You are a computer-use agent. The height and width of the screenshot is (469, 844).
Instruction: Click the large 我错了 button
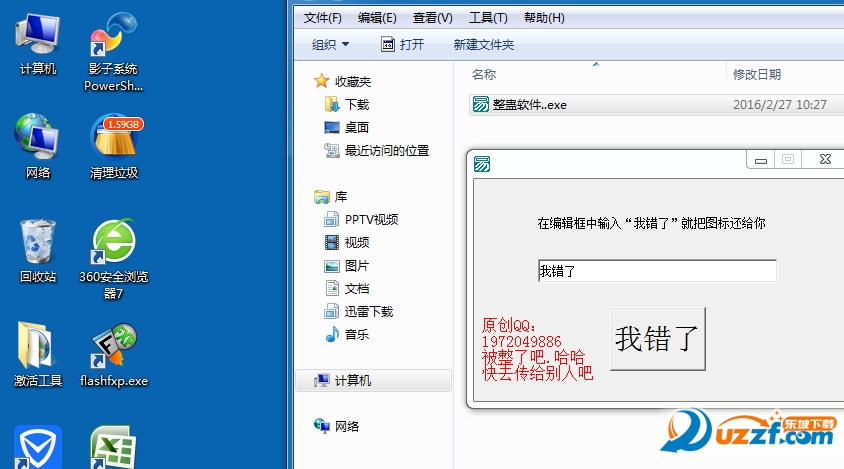pyautogui.click(x=658, y=339)
